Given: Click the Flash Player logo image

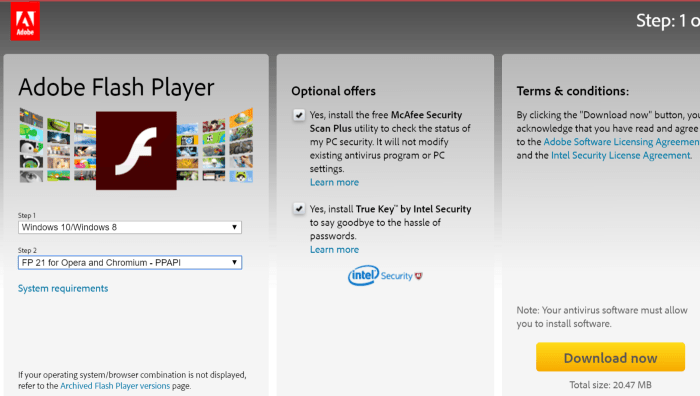Looking at the screenshot, I should point(136,150).
